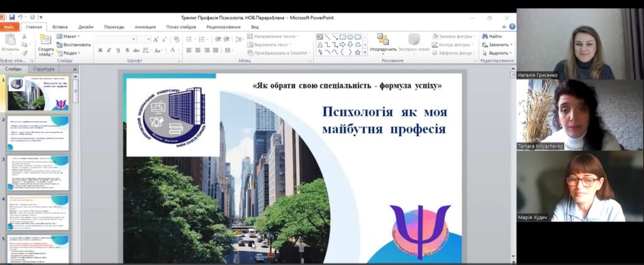Switch to the Структура pane tab
The image size is (644, 265).
pos(44,69)
